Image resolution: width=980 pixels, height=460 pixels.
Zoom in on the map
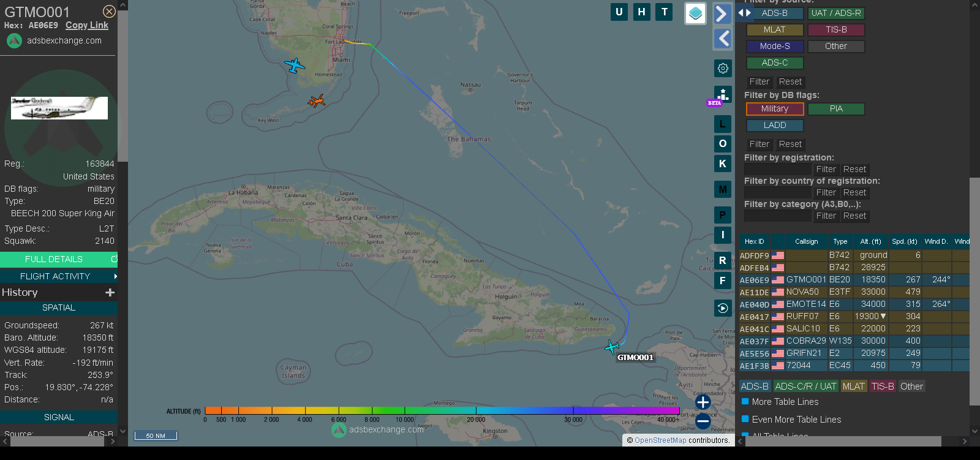click(x=703, y=402)
